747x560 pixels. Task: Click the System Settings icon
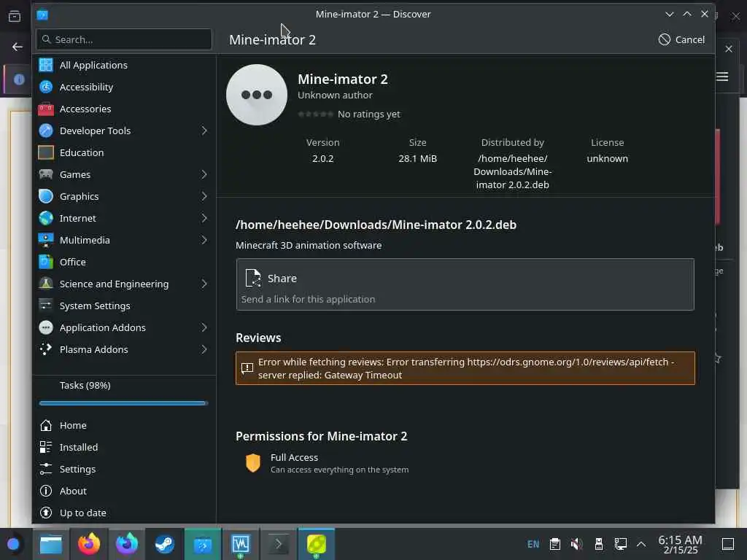tap(46, 306)
